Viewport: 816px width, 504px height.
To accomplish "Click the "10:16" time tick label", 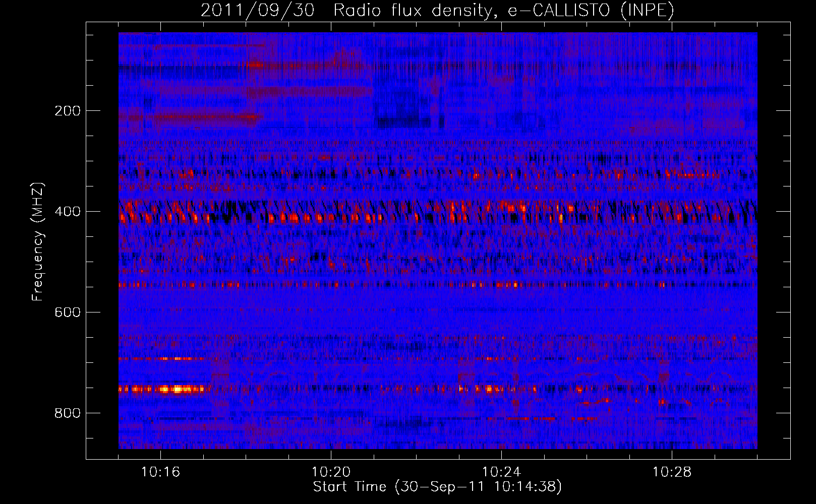I will 160,472.
